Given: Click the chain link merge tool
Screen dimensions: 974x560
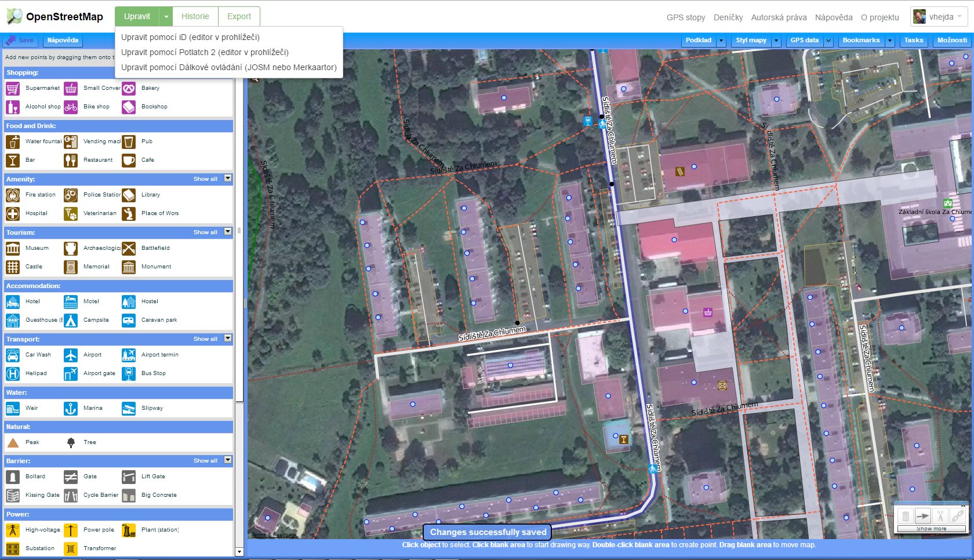Looking at the screenshot, I should pos(958,515).
